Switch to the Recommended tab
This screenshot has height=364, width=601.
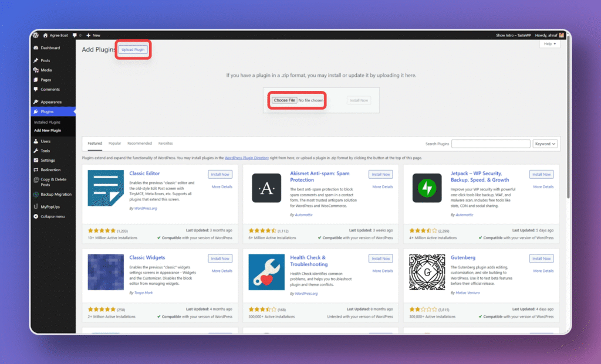140,144
